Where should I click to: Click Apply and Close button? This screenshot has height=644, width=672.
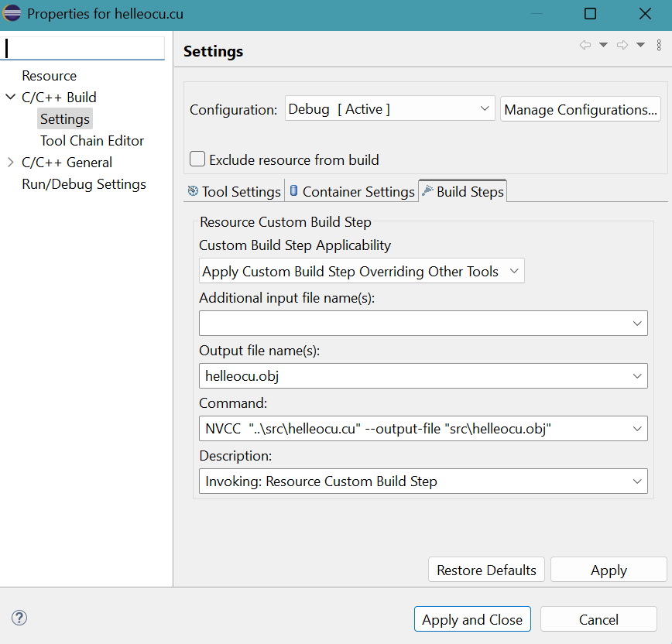tap(472, 619)
